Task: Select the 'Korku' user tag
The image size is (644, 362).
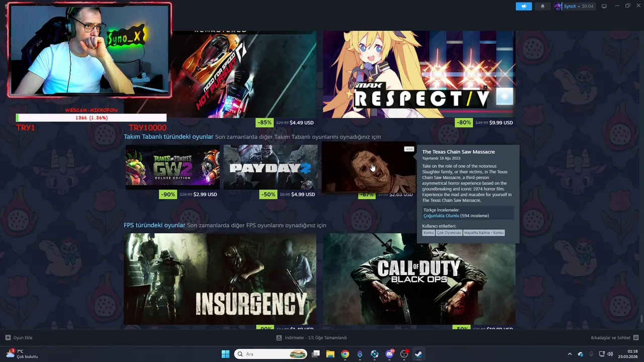Action: click(428, 233)
